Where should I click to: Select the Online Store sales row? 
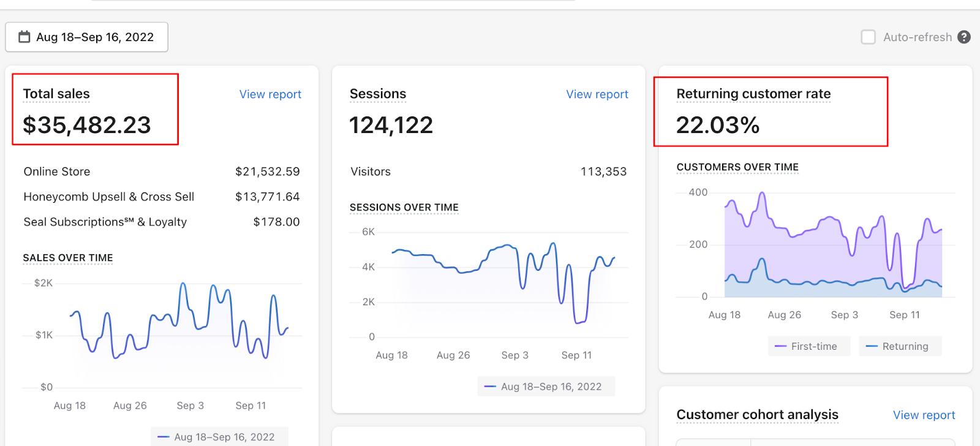click(x=162, y=172)
